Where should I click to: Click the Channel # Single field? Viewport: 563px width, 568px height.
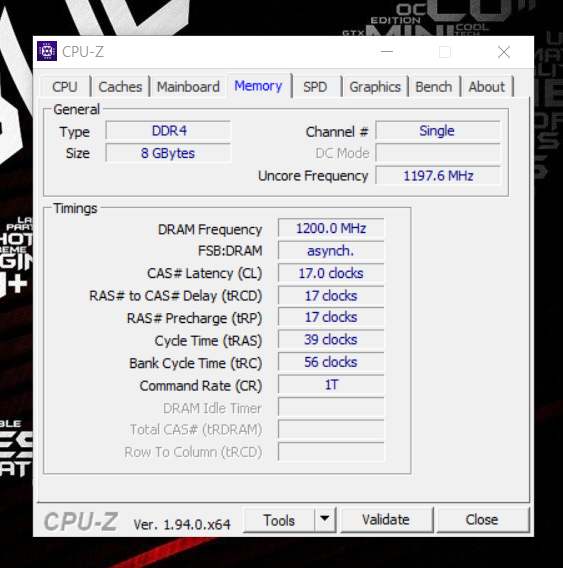tap(438, 130)
